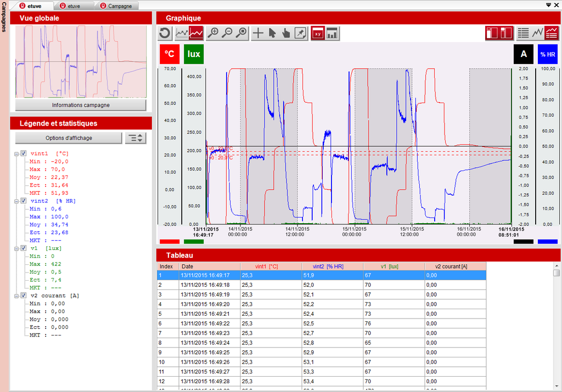Screen dimensions: 562x392
Task: Sort by the Date column header
Action: click(x=209, y=266)
